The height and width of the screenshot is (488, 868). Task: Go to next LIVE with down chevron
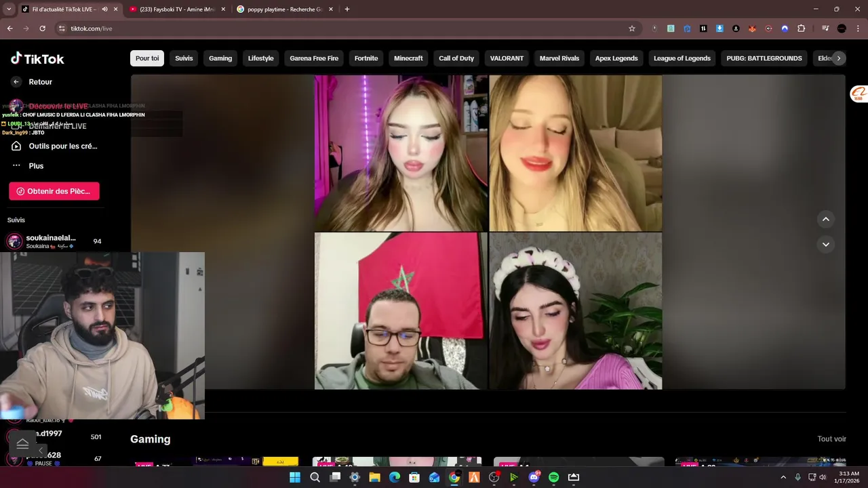tap(825, 244)
